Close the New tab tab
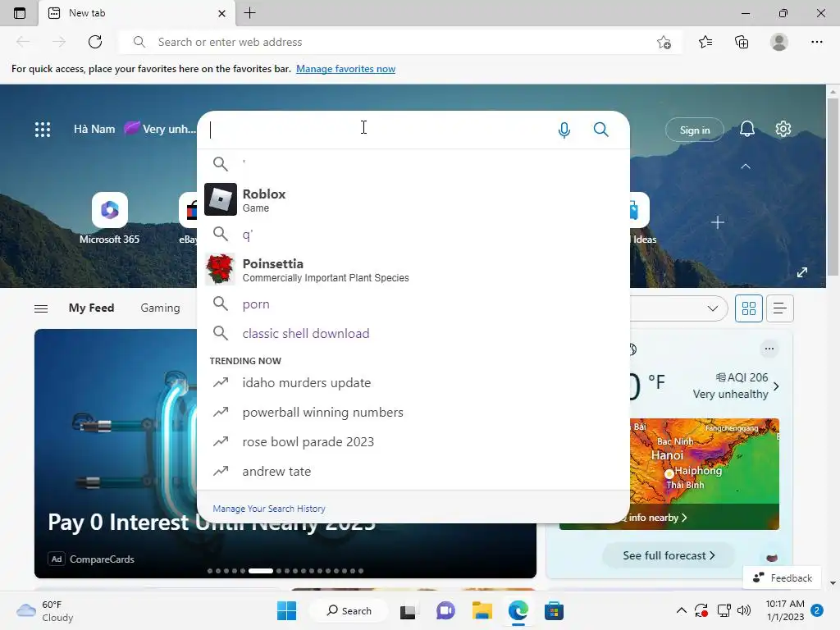The width and height of the screenshot is (840, 630). tap(221, 13)
